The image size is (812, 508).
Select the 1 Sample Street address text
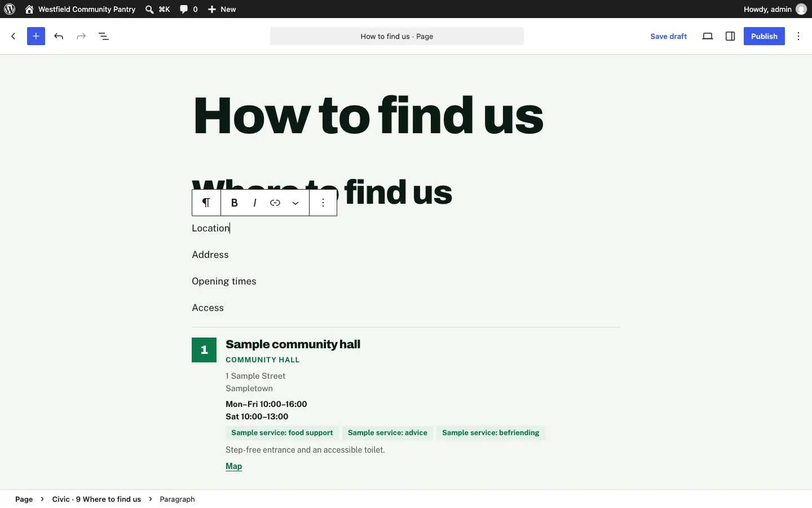pos(256,376)
